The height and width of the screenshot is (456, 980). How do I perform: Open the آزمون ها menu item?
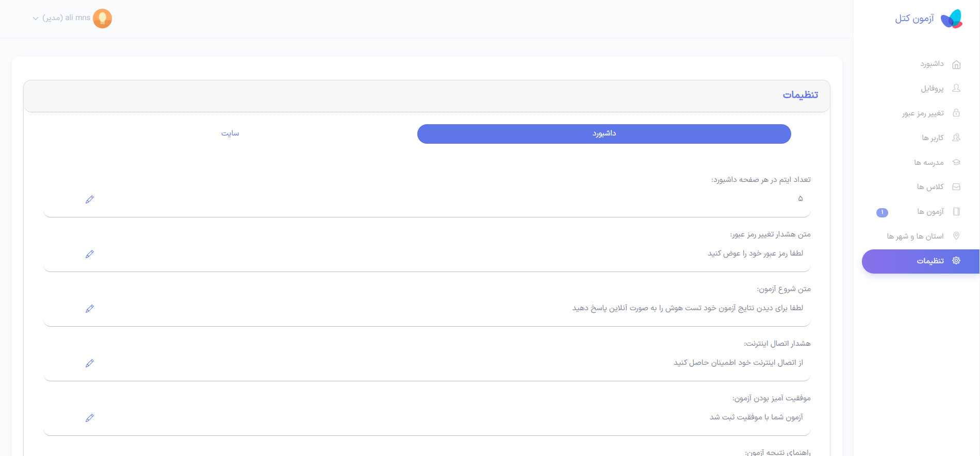930,212
